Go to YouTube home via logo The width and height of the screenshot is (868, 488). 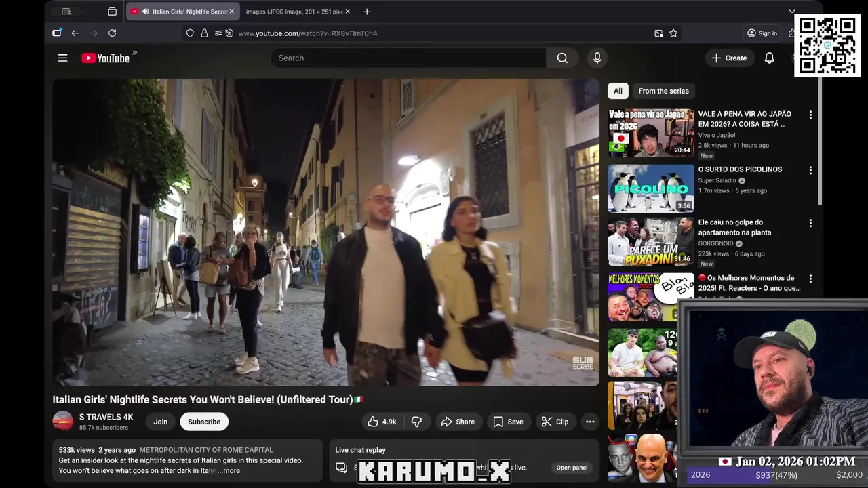tap(105, 58)
